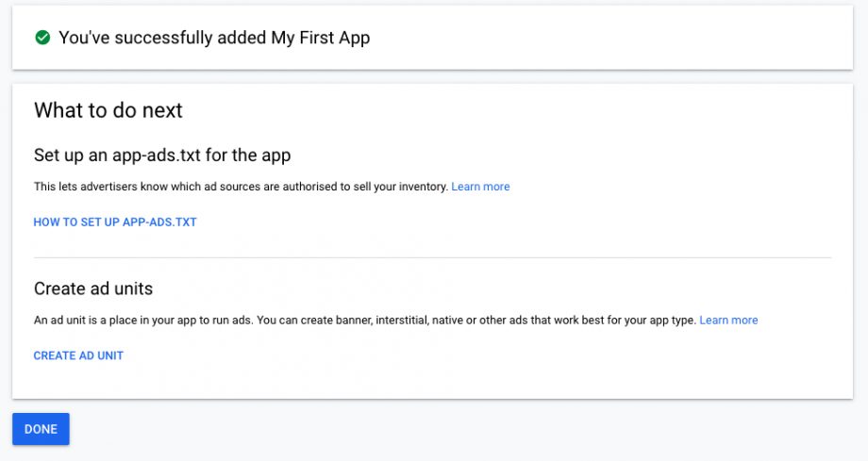Viewport: 868px width, 461px height.
Task: Click the CREATE AD UNIT link
Action: tap(78, 355)
